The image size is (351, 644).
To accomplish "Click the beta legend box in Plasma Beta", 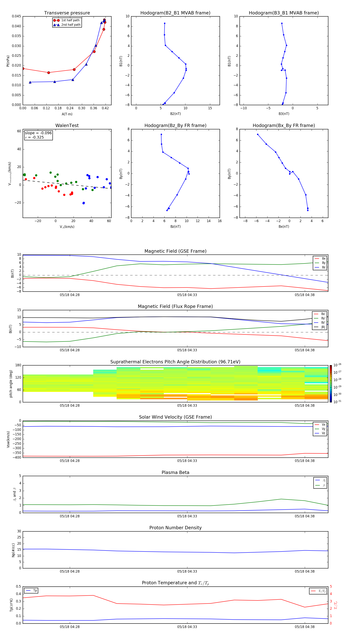I will tap(320, 483).
